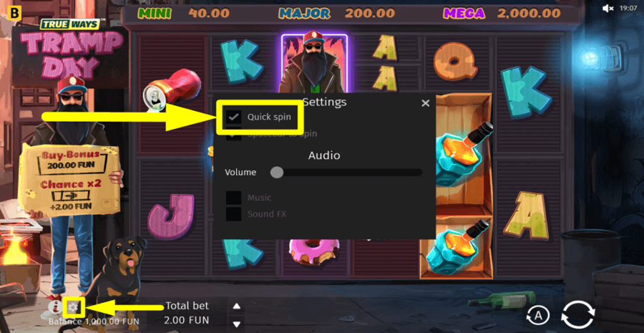
Task: Increase total bet with up arrow
Action: coord(236,306)
